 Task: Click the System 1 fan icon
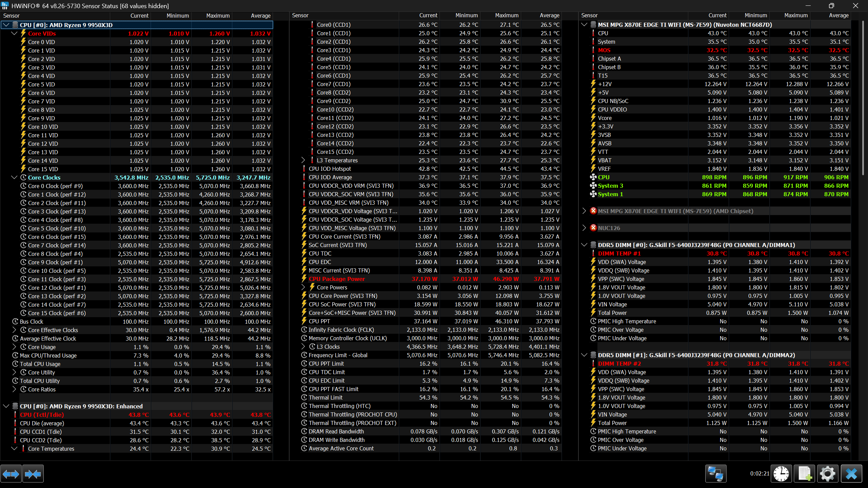(x=593, y=194)
